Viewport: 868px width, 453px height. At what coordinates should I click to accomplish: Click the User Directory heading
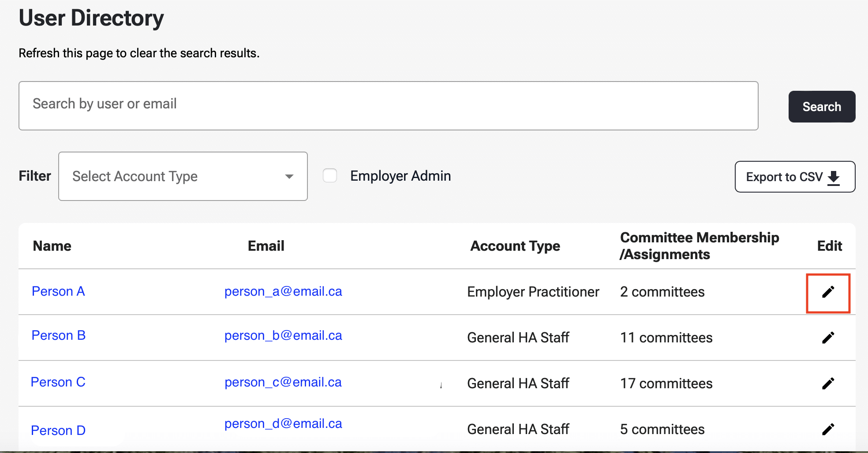pyautogui.click(x=91, y=18)
